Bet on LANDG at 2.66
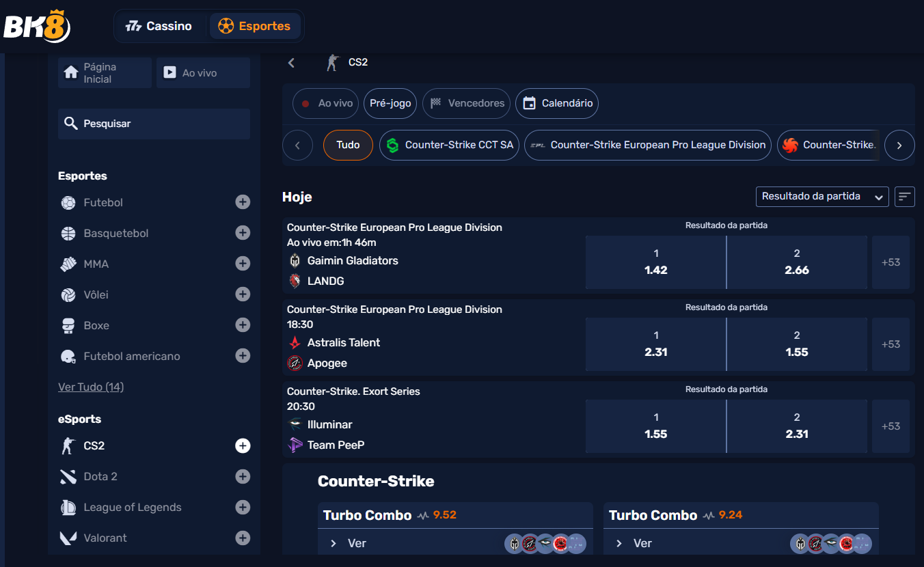The height and width of the screenshot is (567, 924). point(797,262)
